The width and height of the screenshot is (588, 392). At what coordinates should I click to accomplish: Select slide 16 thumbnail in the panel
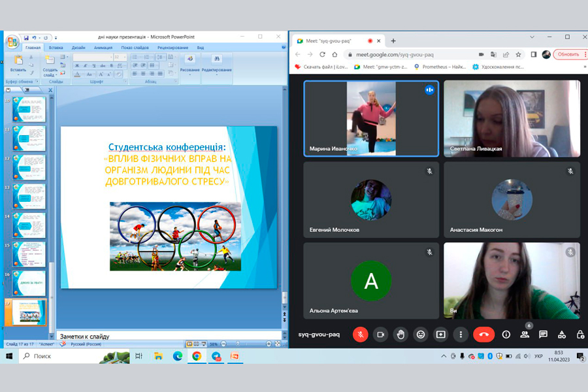[29, 283]
